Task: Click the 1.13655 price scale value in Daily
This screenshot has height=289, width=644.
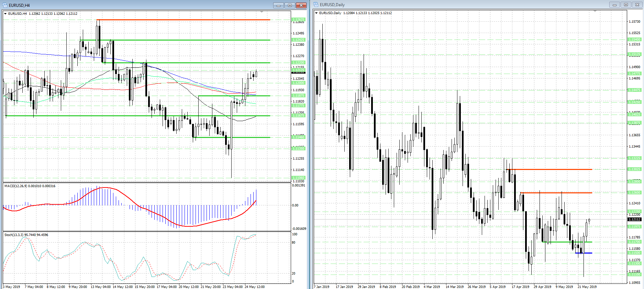Action: (x=634, y=135)
